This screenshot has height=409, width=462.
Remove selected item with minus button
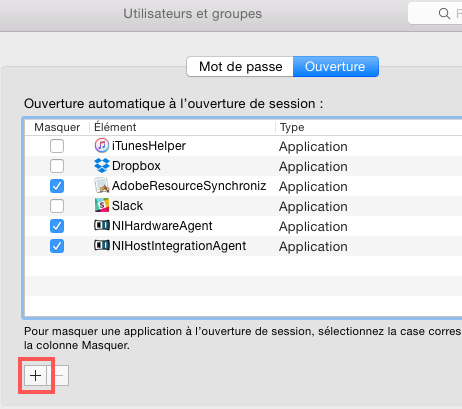58,376
